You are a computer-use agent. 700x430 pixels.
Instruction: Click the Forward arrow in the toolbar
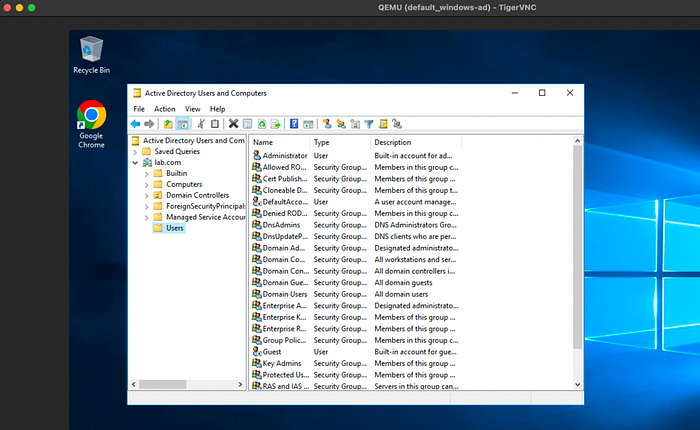tap(149, 124)
